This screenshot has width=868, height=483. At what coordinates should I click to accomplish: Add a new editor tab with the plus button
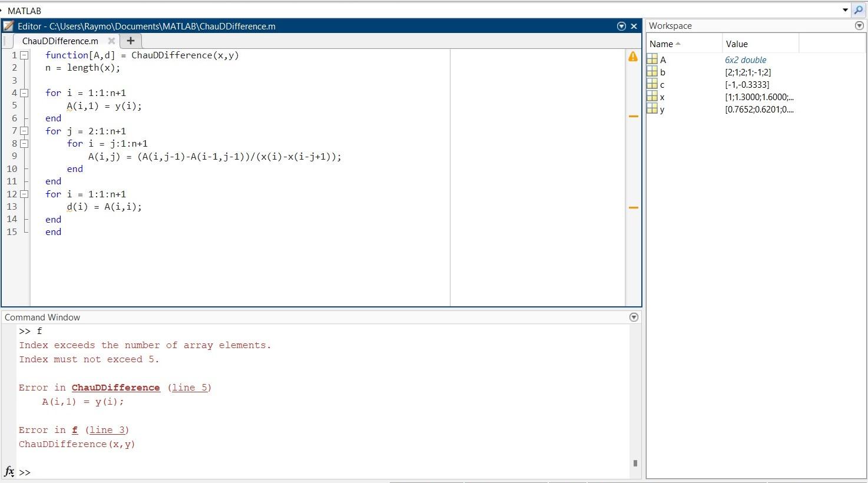131,41
